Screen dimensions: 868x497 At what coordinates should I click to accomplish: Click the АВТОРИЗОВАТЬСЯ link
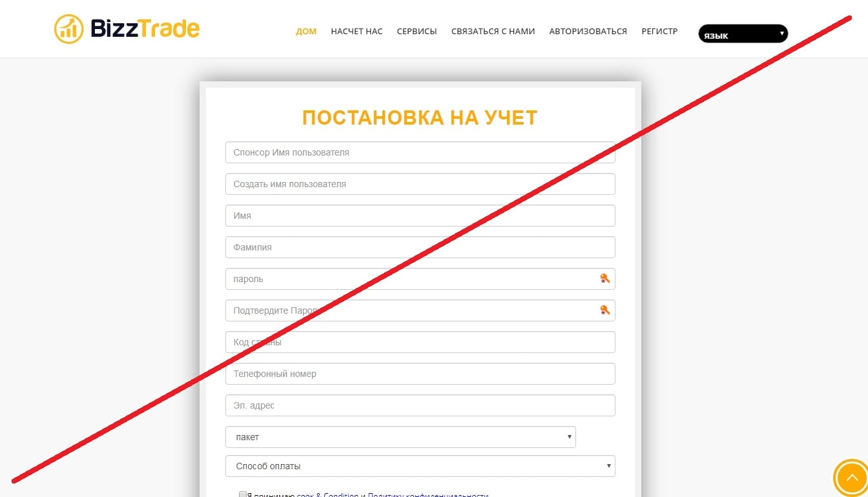pos(588,31)
